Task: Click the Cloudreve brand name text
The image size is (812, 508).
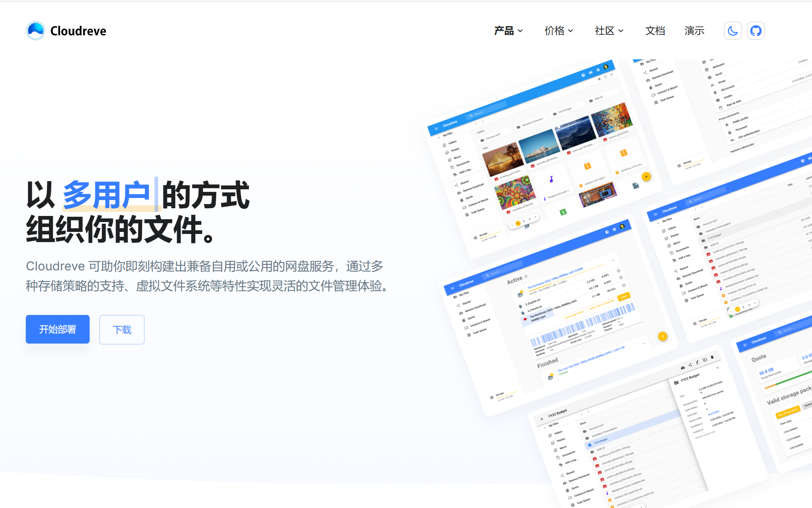Action: (78, 31)
